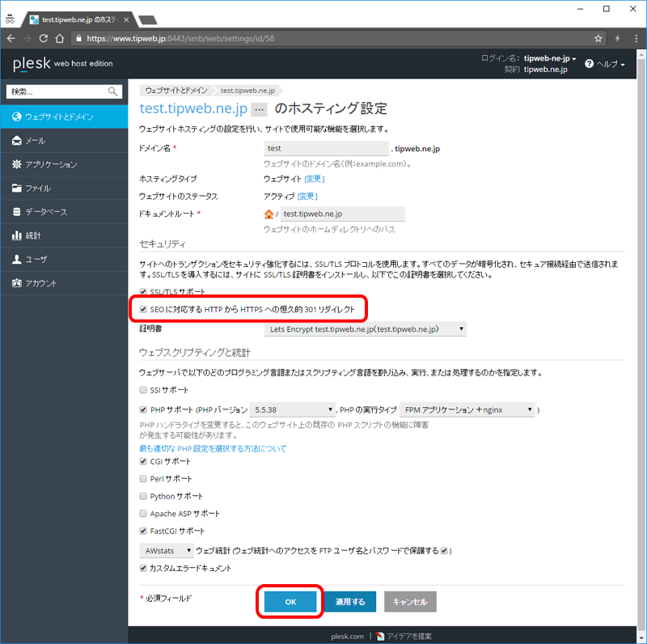Click test.tipweb.ne.jp breadcrumb
The height and width of the screenshot is (644, 647).
[247, 91]
